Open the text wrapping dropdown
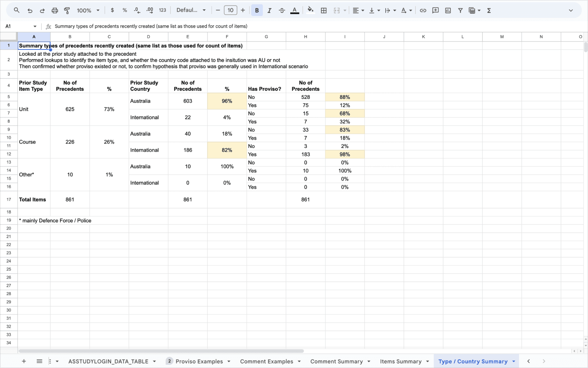This screenshot has width=588, height=368. coord(390,10)
